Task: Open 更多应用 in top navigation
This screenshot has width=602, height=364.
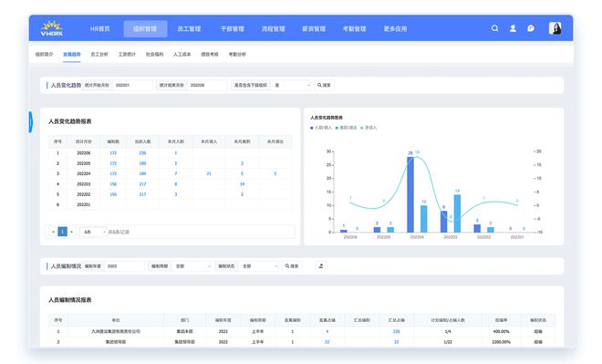Action: [395, 29]
